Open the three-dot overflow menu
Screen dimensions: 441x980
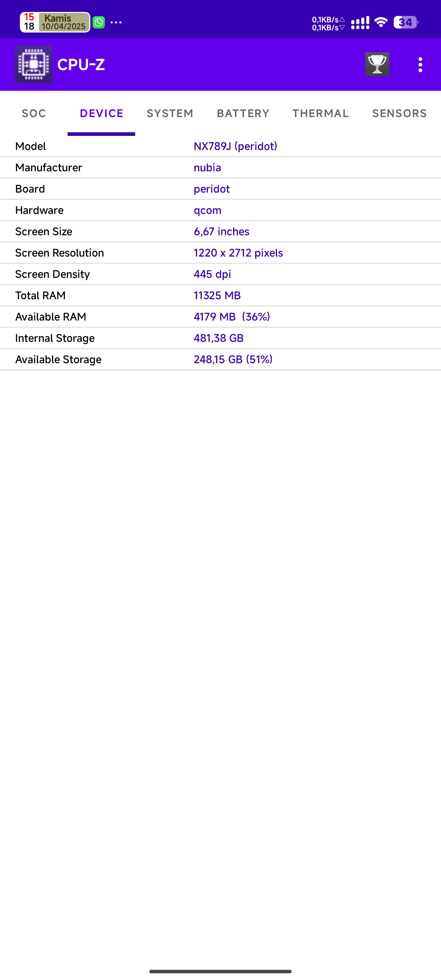coord(420,65)
